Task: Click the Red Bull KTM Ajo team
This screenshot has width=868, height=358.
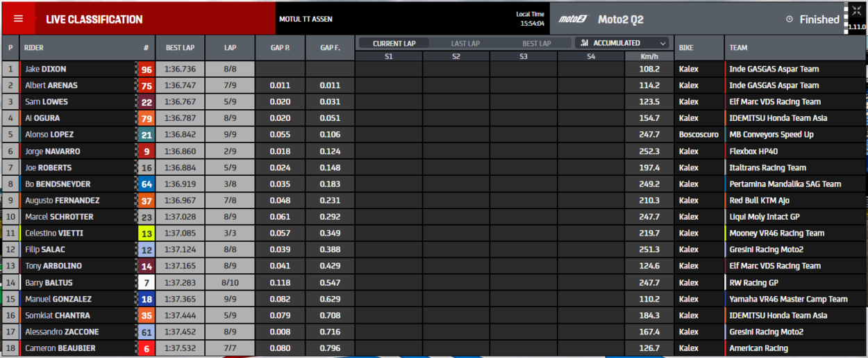Action: pyautogui.click(x=759, y=200)
